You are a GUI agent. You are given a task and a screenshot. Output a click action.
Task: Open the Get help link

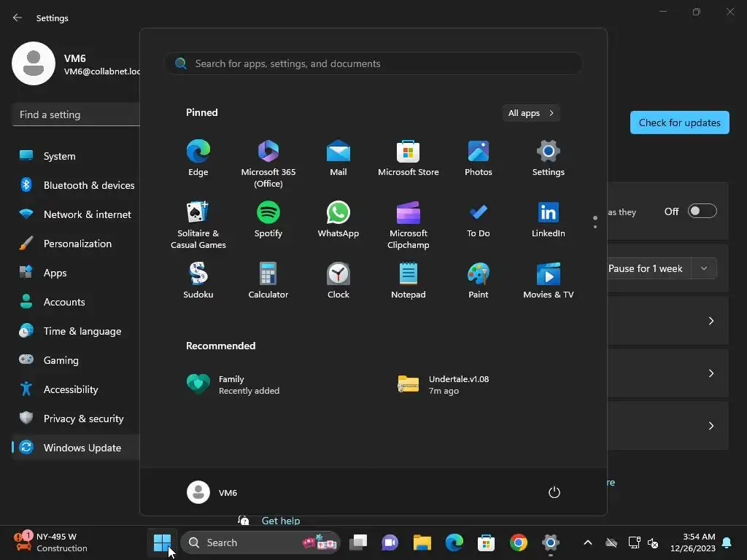click(x=281, y=521)
